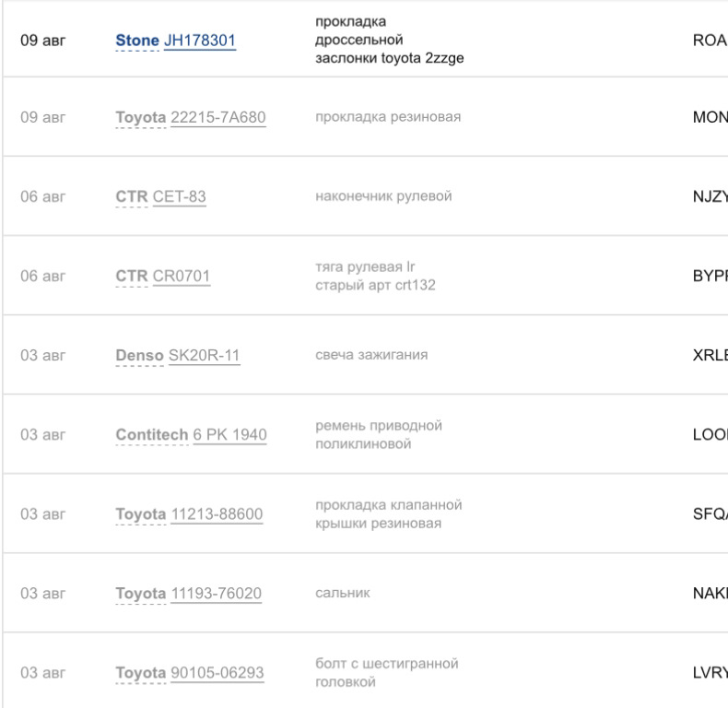This screenshot has height=708, width=728.
Task: Click Toyota brand beside 11193-76020
Action: tap(141, 593)
